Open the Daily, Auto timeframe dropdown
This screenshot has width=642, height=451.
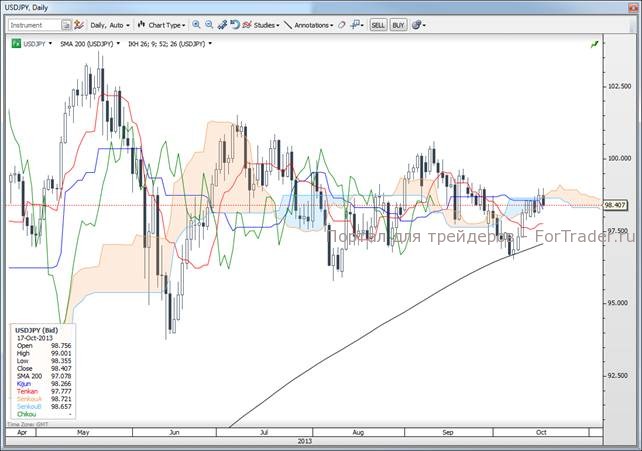(x=106, y=24)
